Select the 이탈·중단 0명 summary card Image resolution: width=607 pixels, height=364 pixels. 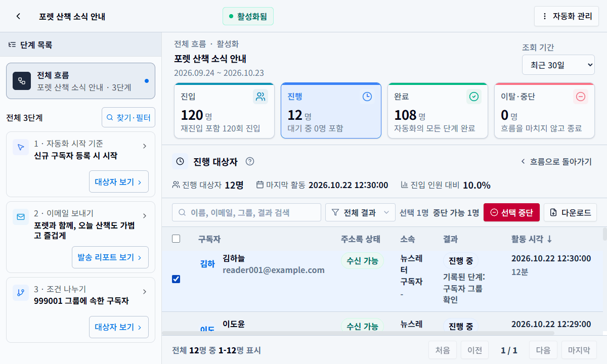point(544,111)
